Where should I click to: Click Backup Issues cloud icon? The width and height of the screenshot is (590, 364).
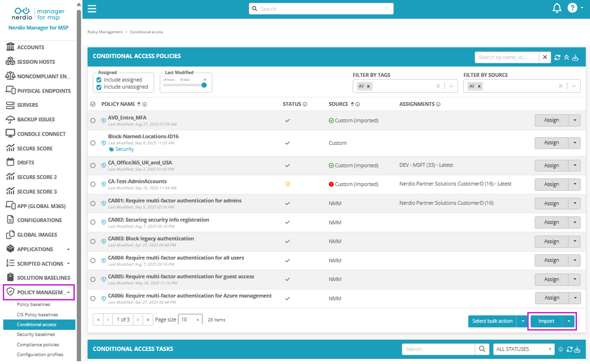pos(10,119)
